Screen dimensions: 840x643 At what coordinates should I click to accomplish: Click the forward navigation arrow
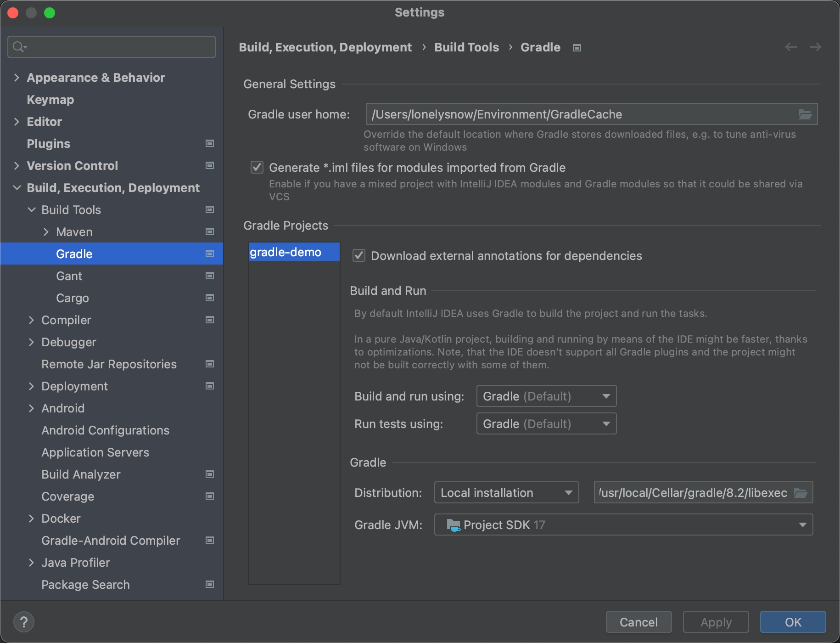point(815,47)
